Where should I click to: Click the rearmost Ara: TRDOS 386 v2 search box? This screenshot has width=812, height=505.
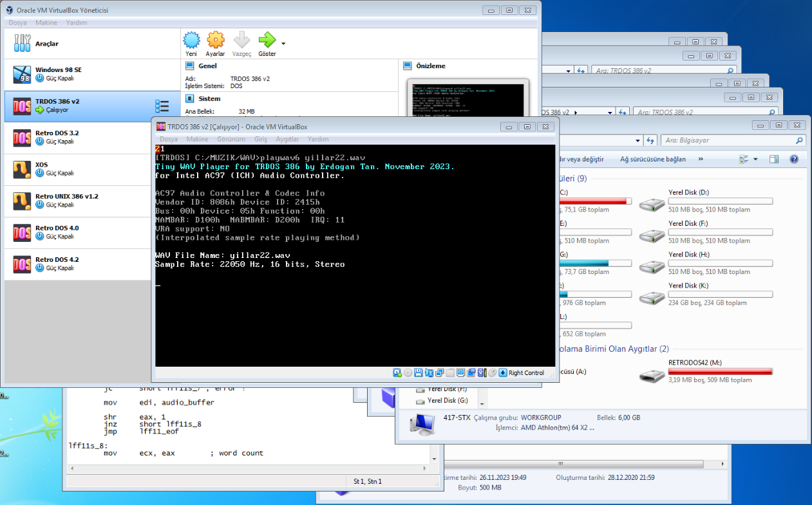point(663,70)
